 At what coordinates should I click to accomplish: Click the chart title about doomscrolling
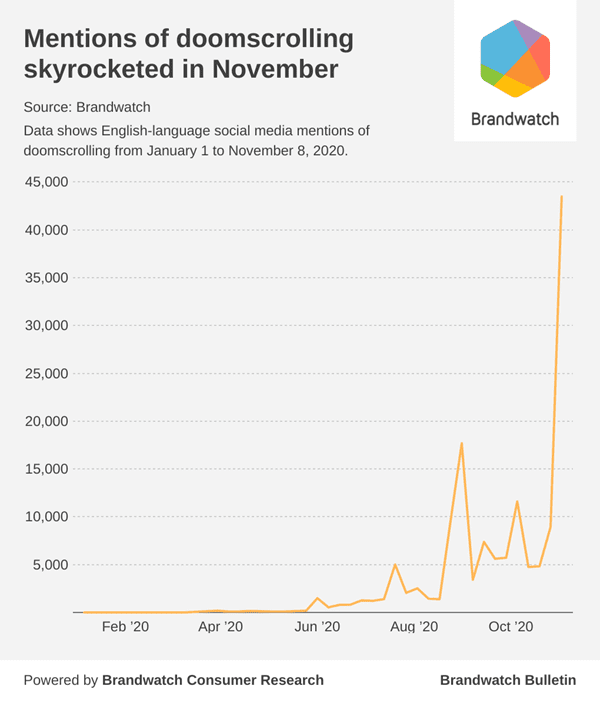pos(188,54)
